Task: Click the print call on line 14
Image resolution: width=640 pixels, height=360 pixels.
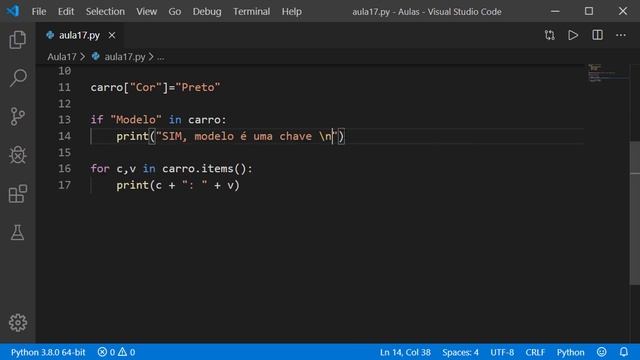Action: 132,136
